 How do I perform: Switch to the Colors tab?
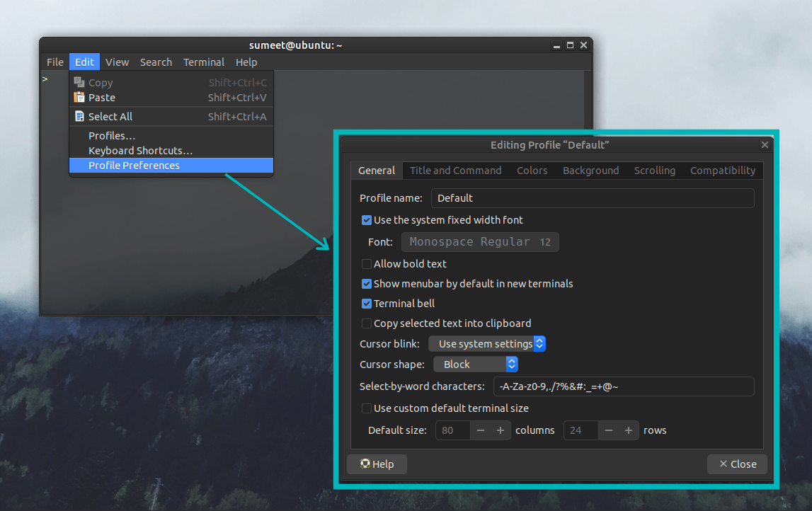coord(532,170)
